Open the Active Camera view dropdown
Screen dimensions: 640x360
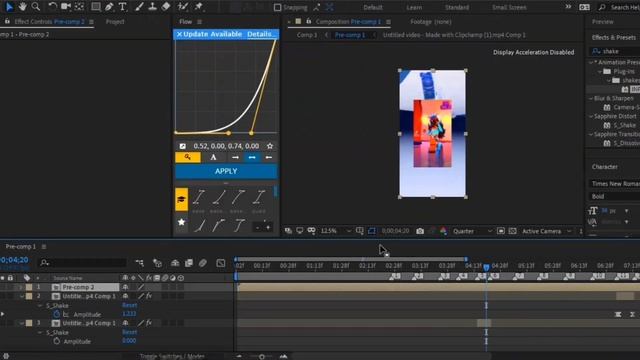pos(547,231)
